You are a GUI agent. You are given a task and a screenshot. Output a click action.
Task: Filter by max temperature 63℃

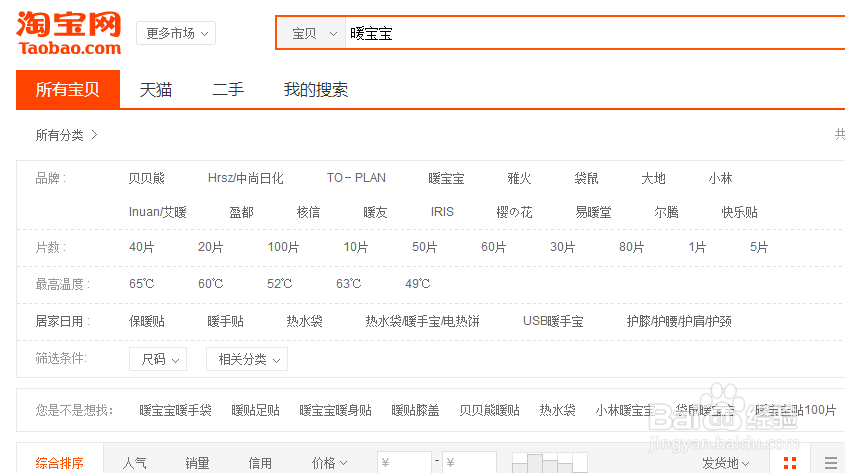coord(349,284)
